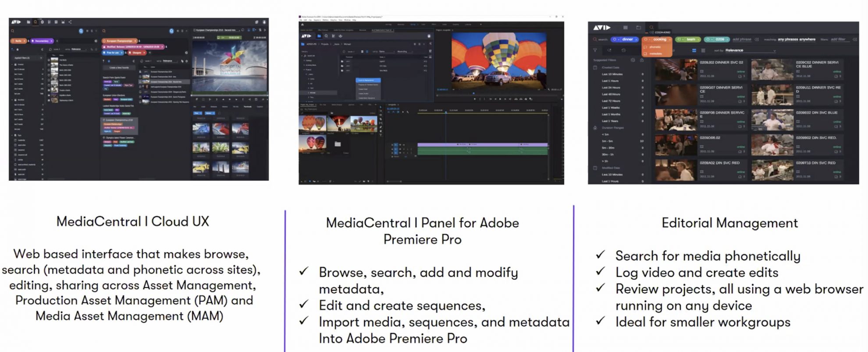Click play button under Cloud UX video preview
This screenshot has height=352, width=868.
pos(230,100)
